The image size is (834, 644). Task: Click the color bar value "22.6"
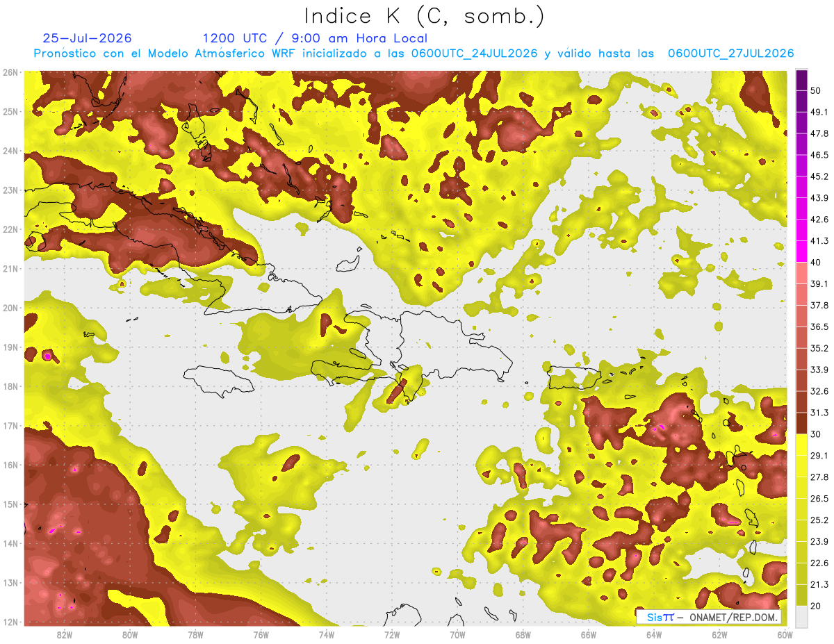[x=819, y=563]
